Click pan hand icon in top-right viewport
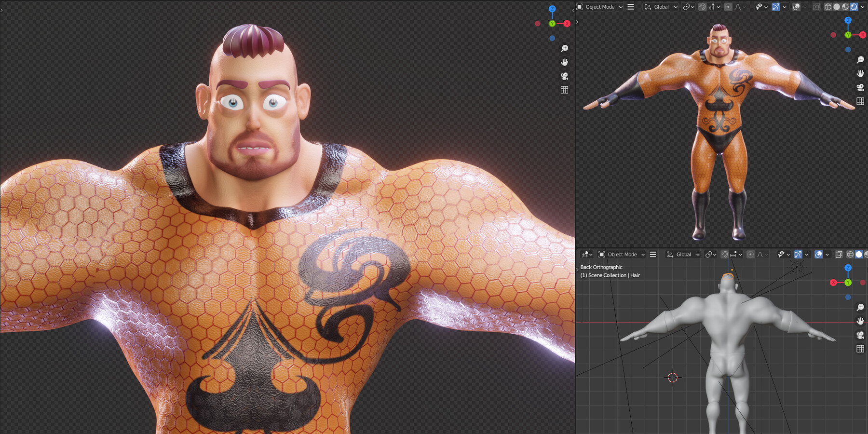This screenshot has height=434, width=868. pyautogui.click(x=860, y=74)
